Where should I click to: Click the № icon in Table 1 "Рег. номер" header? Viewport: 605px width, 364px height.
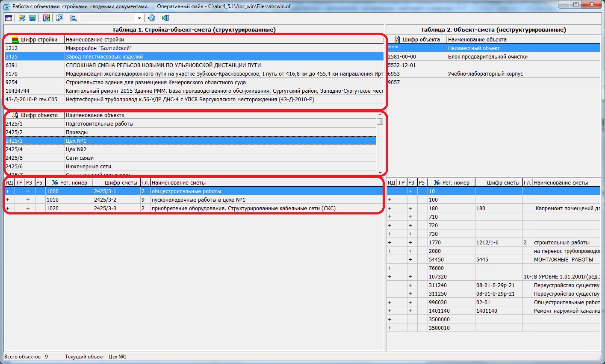click(x=55, y=182)
